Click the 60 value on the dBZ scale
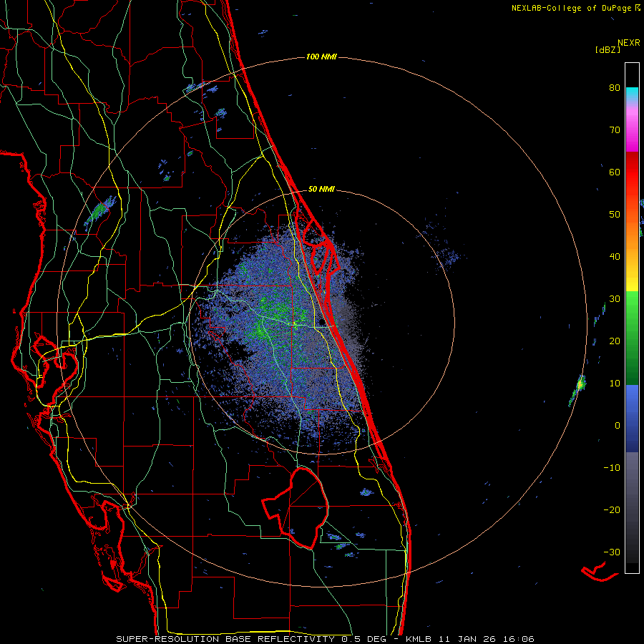Screen dimensions: 644x644 coord(615,172)
